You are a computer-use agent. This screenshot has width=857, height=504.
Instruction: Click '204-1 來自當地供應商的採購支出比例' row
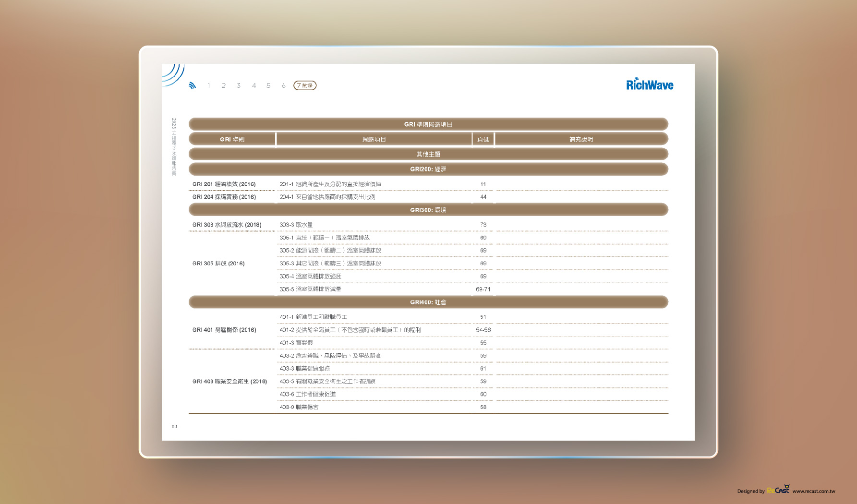pyautogui.click(x=327, y=197)
